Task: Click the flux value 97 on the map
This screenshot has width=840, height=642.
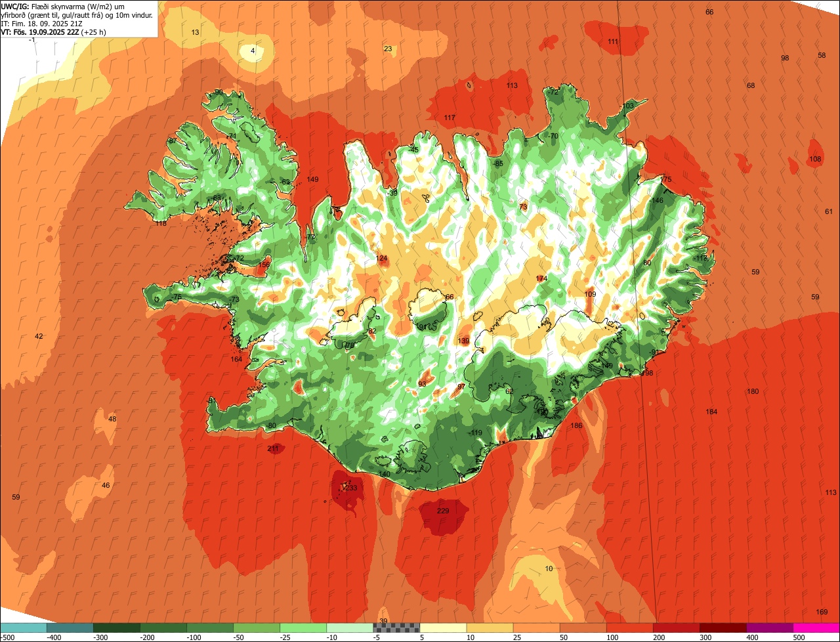Action: pos(461,387)
